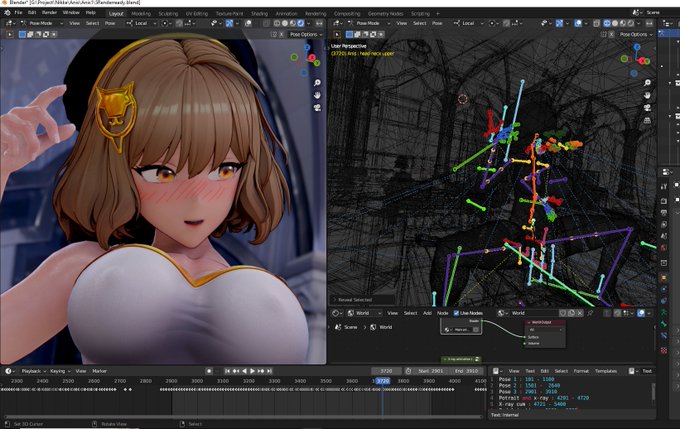The width and height of the screenshot is (680, 429).
Task: Enable wireframe shading mode in right viewport
Action: click(x=607, y=23)
